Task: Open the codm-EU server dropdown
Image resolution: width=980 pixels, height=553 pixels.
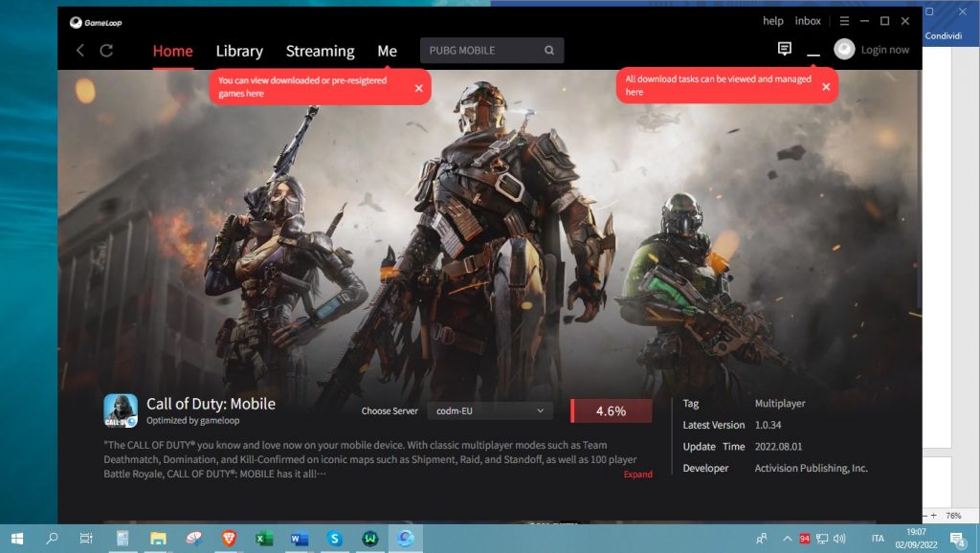Action: coord(489,409)
